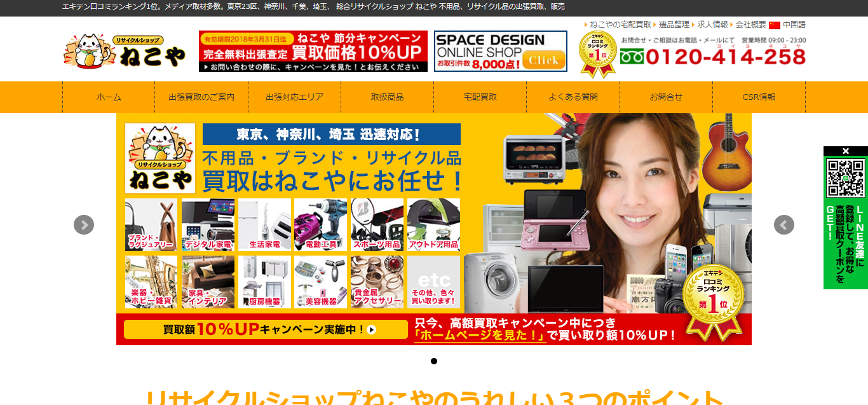Close the LINE coupon side panel
Image resolution: width=868 pixels, height=405 pixels.
[845, 151]
